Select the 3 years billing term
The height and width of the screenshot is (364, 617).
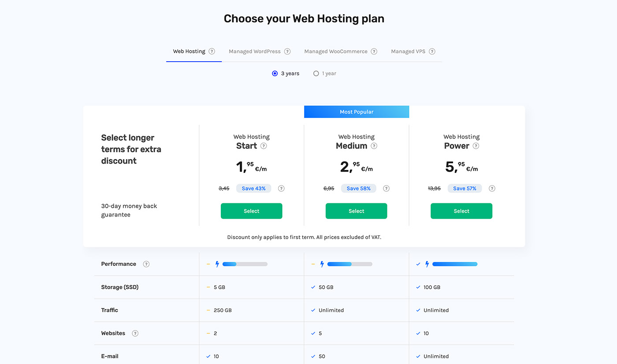[275, 74]
